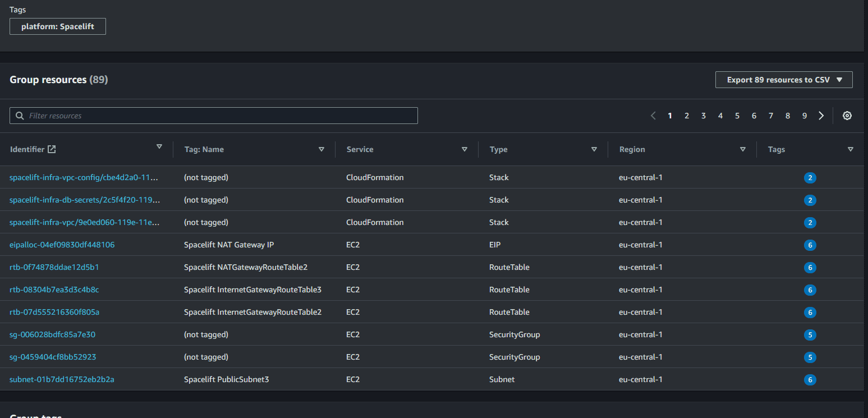Viewport: 868px width, 418px height.
Task: Show tags badge for sg-0459404cf8bb52923 row
Action: (810, 357)
